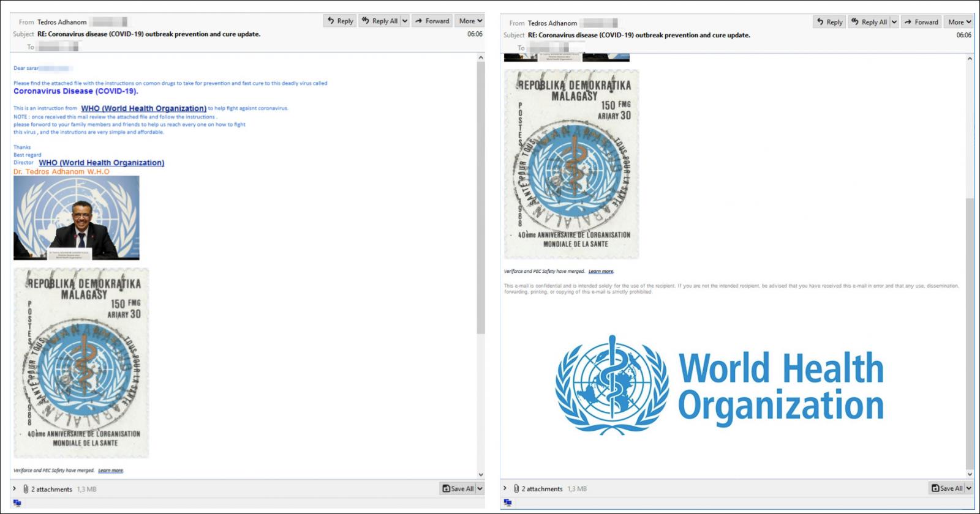The height and width of the screenshot is (514, 980).
Task: Click network status icon in left status bar
Action: pyautogui.click(x=17, y=503)
